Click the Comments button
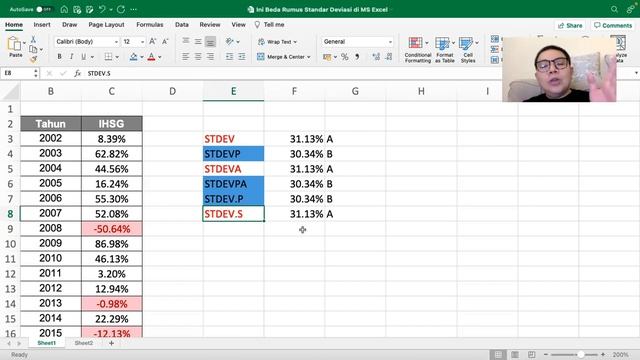Image resolution: width=640 pixels, height=360 pixels. tap(613, 25)
